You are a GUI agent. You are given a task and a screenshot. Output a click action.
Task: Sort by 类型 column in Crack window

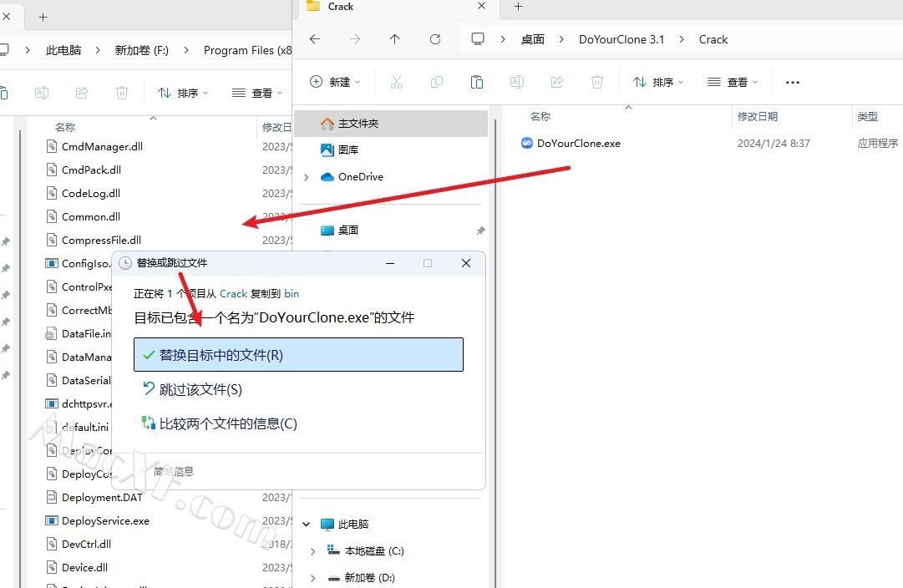(868, 116)
